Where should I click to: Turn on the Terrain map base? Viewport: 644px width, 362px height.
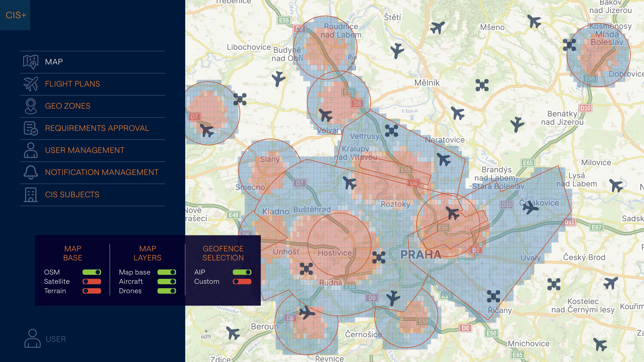click(92, 291)
